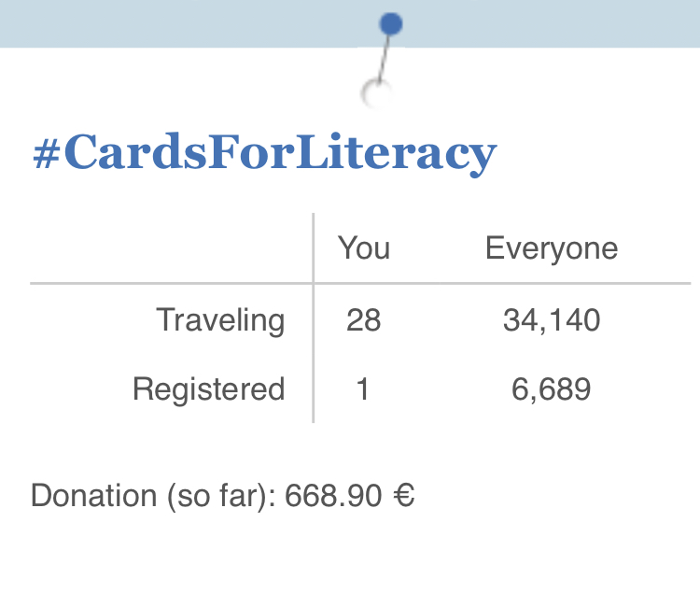Click the Donation so far text
Image resolution: width=700 pixels, height=607 pixels.
point(154,496)
